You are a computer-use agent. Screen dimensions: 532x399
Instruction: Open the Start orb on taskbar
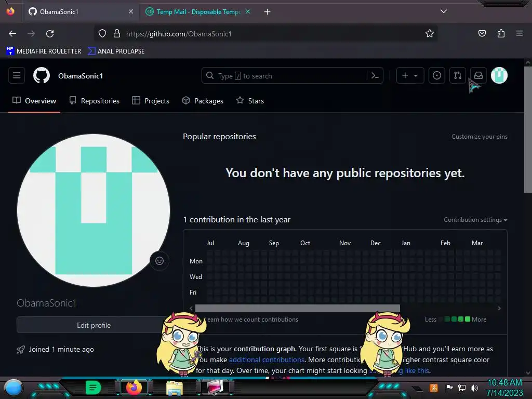[x=14, y=388]
